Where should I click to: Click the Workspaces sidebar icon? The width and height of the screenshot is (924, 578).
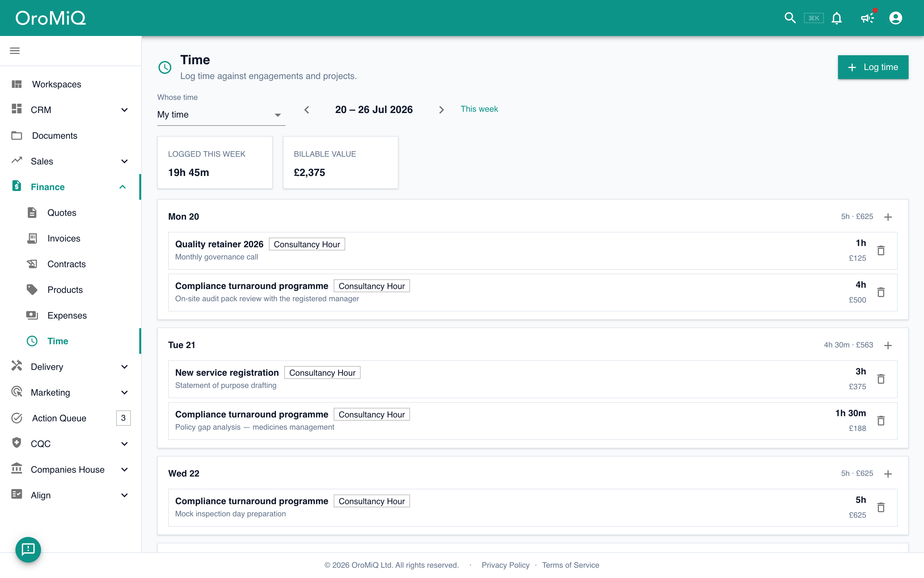coord(17,84)
